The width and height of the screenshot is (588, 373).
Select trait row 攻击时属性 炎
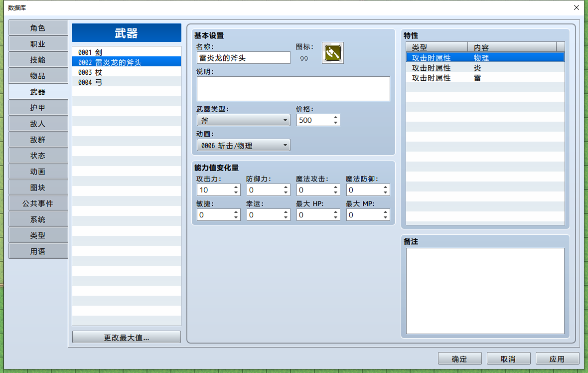[485, 68]
